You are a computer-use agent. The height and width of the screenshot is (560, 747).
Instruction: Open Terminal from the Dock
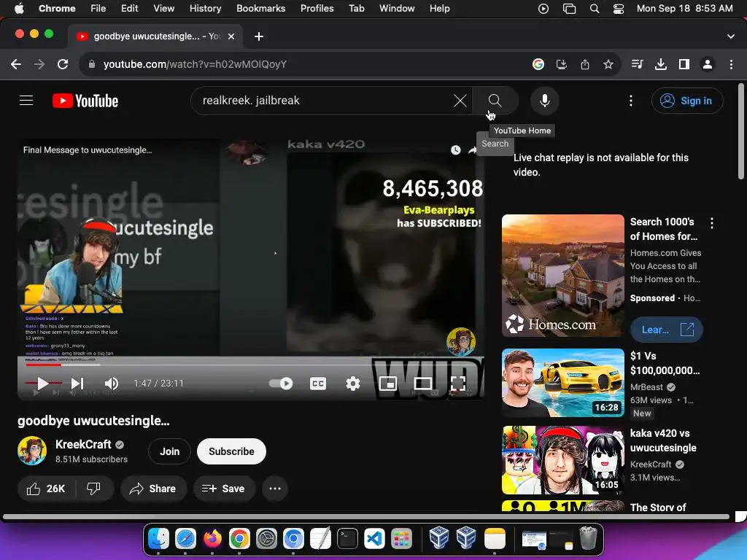(x=347, y=539)
